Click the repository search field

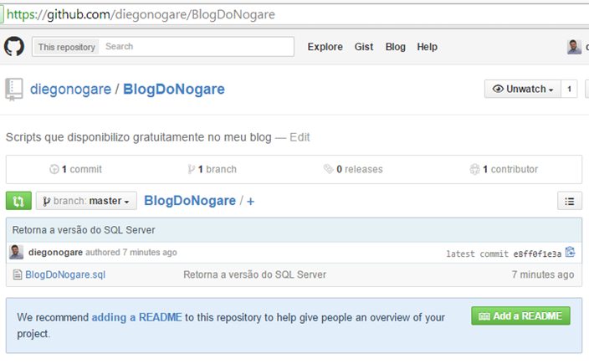click(196, 47)
